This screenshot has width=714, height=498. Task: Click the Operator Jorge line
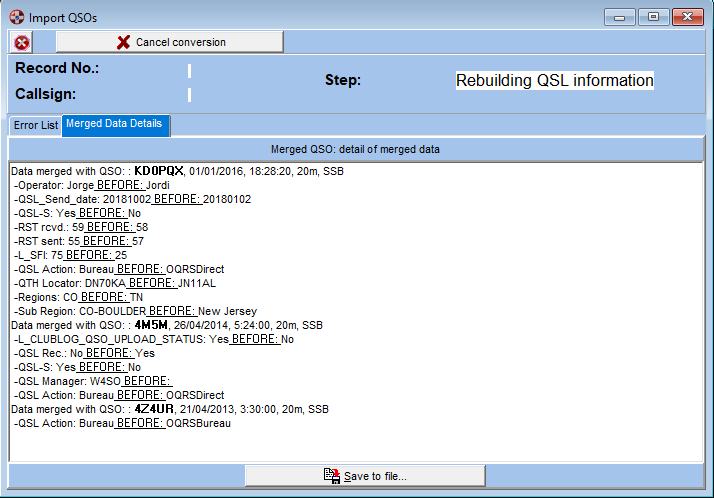coord(92,185)
